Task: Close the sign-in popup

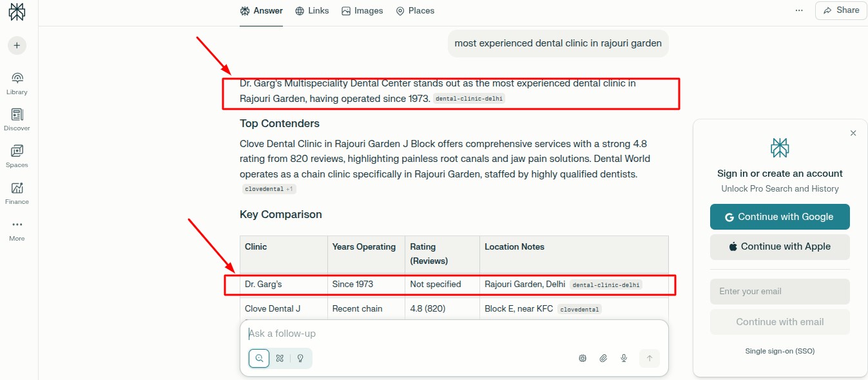Action: tap(853, 133)
